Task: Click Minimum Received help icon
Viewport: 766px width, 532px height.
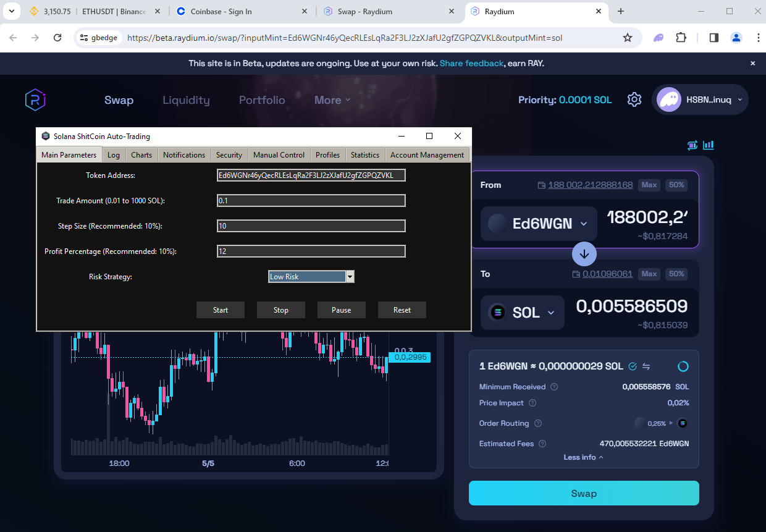Action: 554,387
